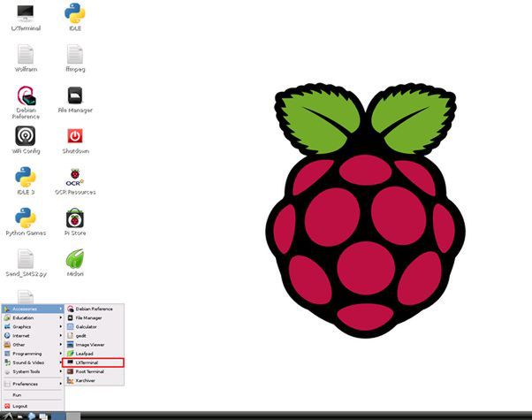Select the ffmpeg file on the desktop
This screenshot has height=420, width=532.
pyautogui.click(x=75, y=54)
